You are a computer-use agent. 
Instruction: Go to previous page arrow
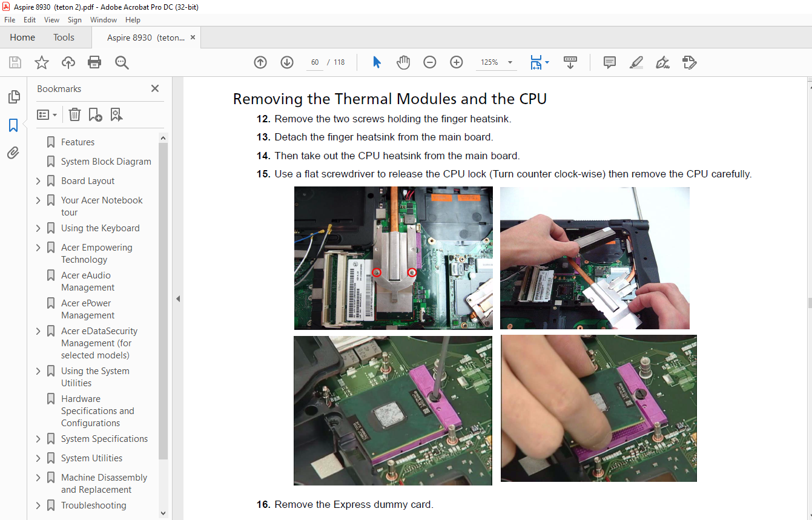point(260,62)
